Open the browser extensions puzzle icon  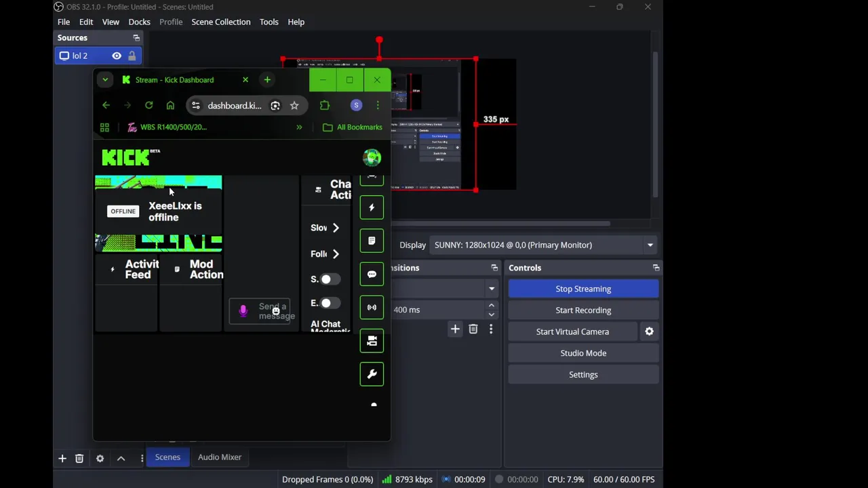click(x=325, y=105)
